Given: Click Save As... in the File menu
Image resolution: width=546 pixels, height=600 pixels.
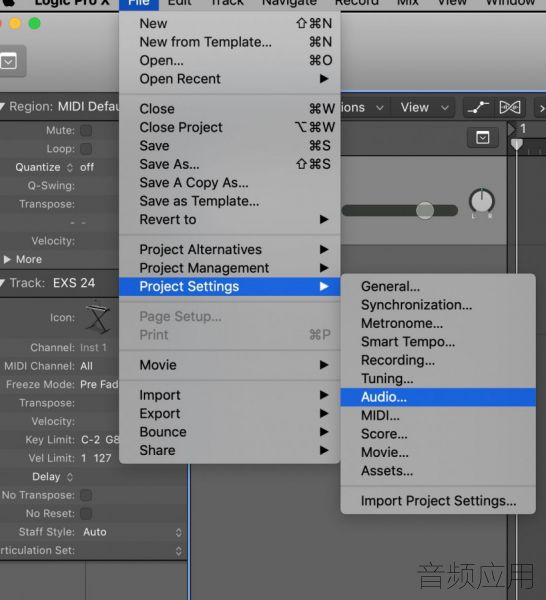Looking at the screenshot, I should click(230, 164).
